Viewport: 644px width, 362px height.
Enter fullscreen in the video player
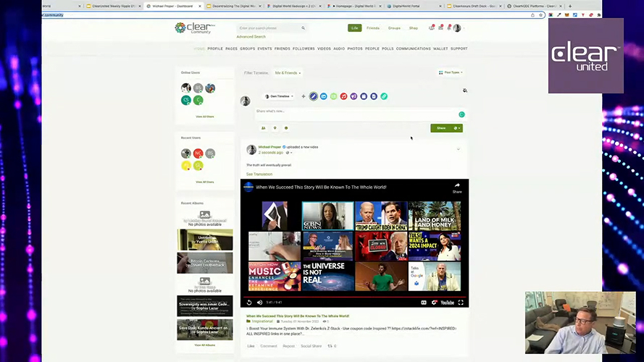[460, 303]
